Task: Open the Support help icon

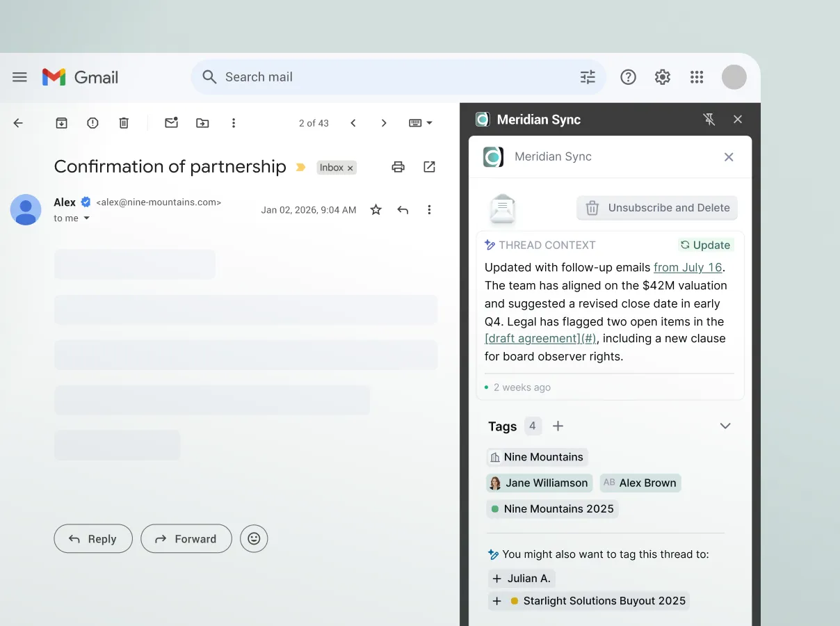Action: coord(629,77)
